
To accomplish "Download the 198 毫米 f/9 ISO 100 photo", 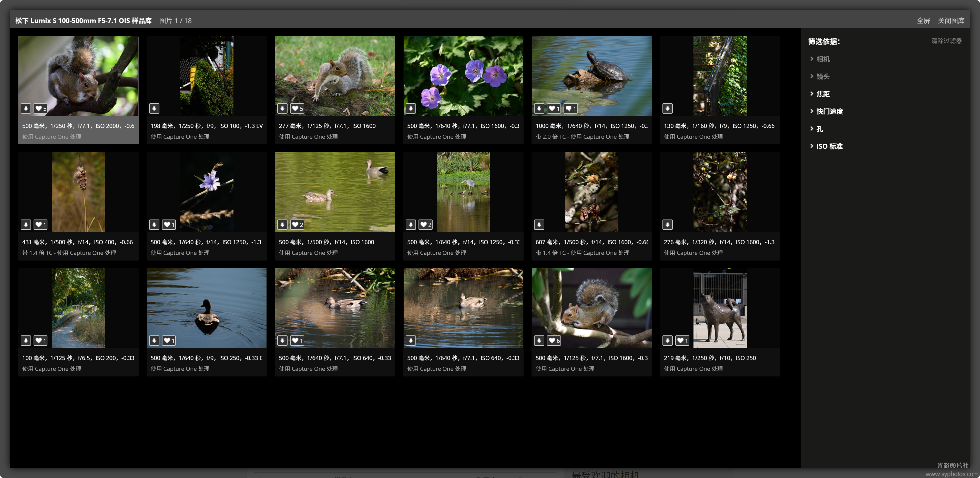I will [154, 108].
